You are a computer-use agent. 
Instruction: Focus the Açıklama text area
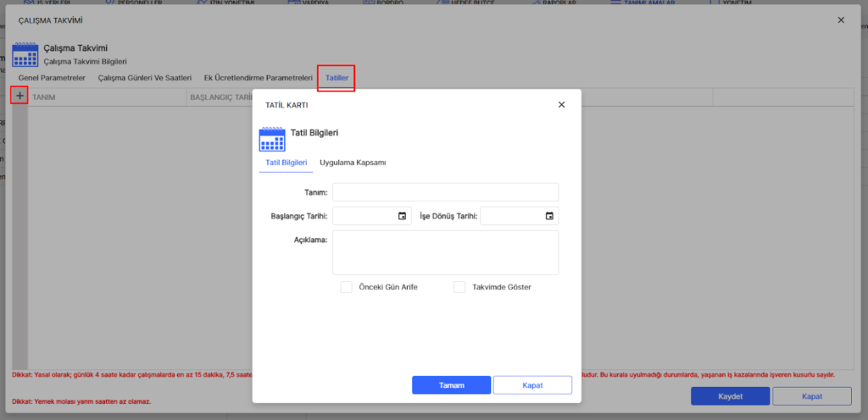click(445, 252)
